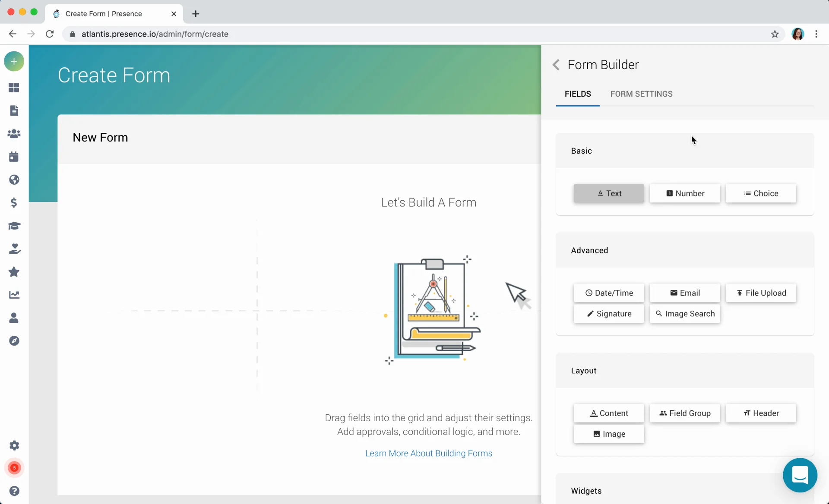Viewport: 829px width, 504px height.
Task: Switch to the Form Settings tab
Action: 641,94
